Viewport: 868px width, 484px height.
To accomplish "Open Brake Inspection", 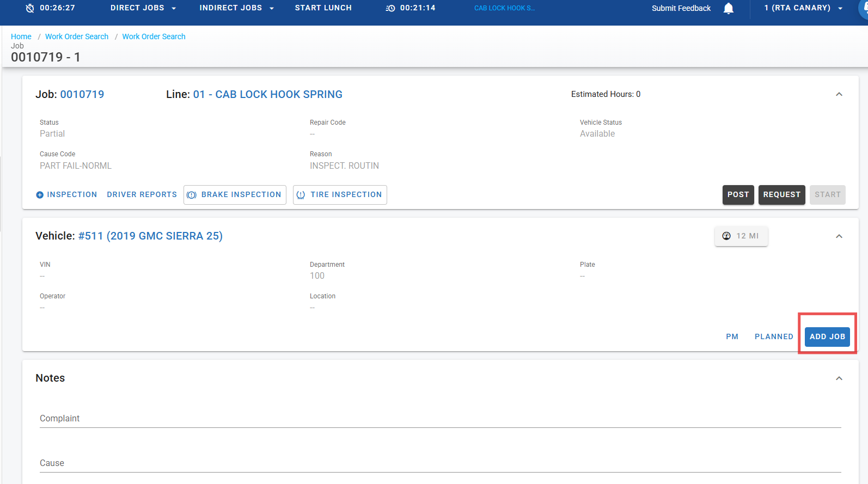I will click(x=235, y=195).
